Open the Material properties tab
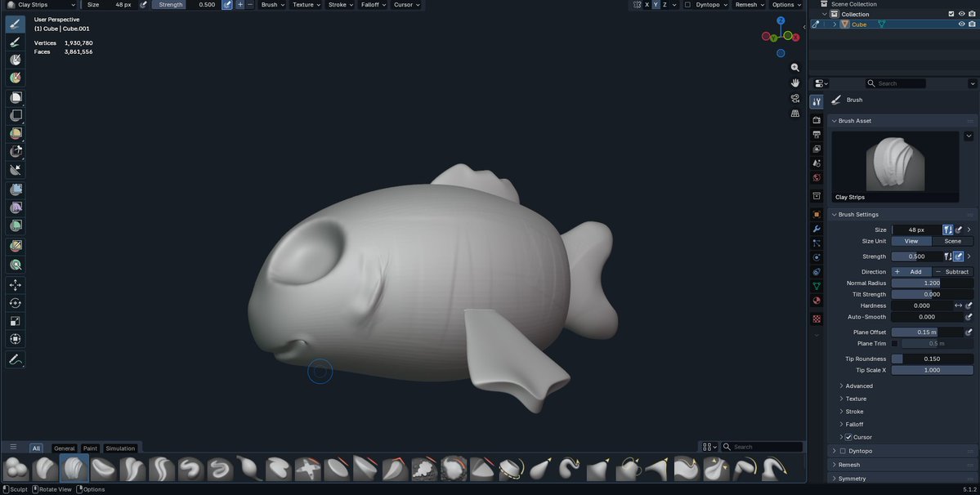 point(817,301)
